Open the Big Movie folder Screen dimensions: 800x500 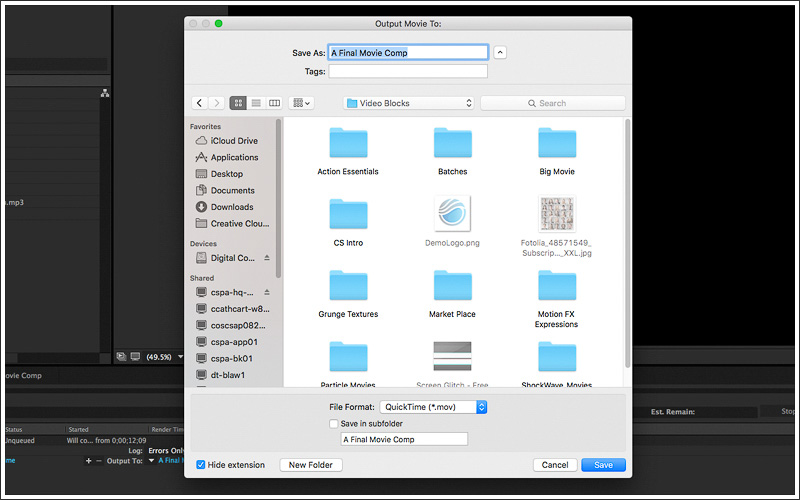557,143
